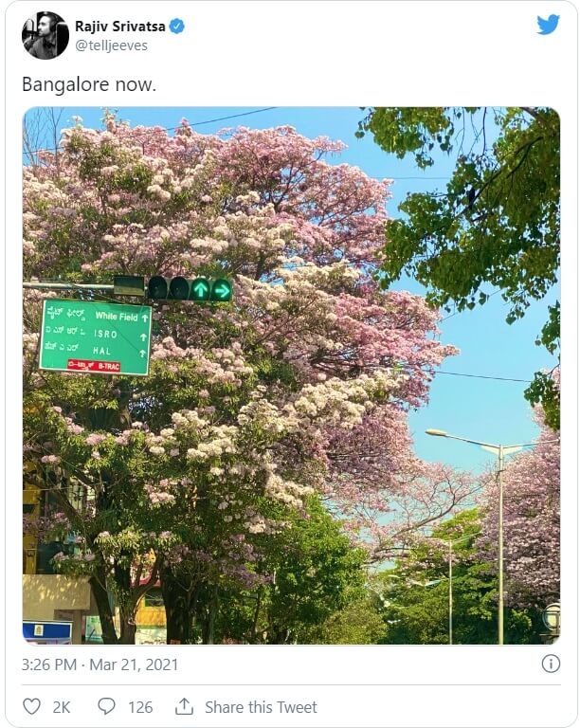
Task: Open replies via speech bubble icon
Action: pos(106,706)
